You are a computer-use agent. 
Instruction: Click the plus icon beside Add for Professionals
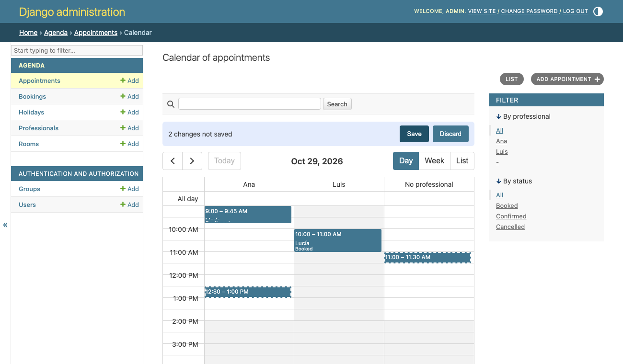point(123,128)
